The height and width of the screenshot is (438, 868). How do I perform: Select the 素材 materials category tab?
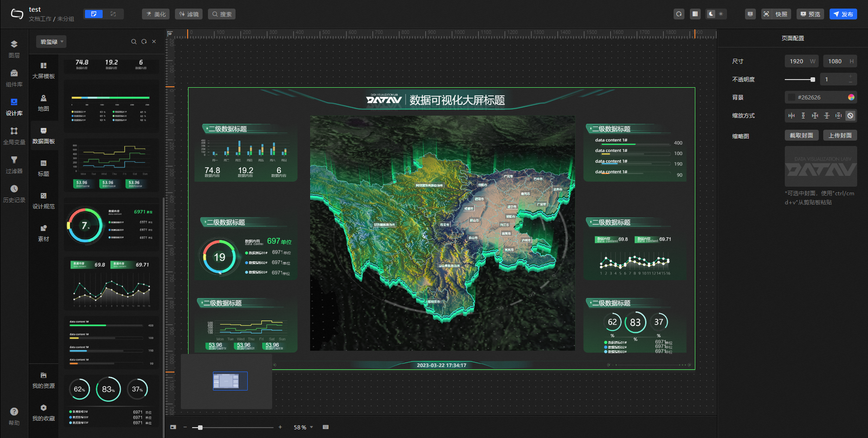pos(43,234)
